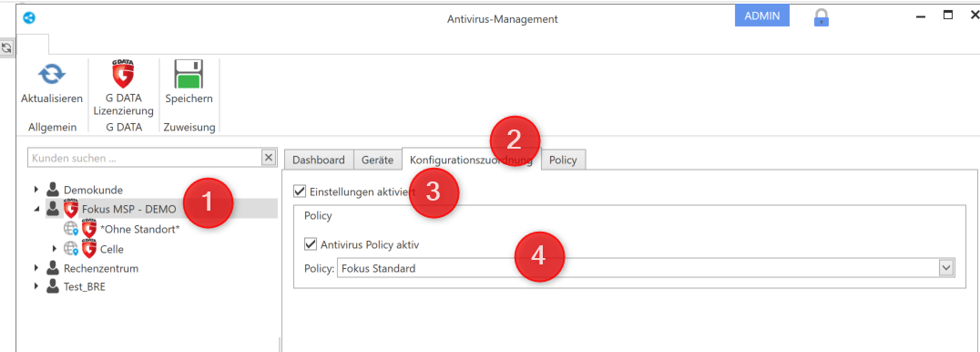Click the Speichern floppy disk icon

189,75
